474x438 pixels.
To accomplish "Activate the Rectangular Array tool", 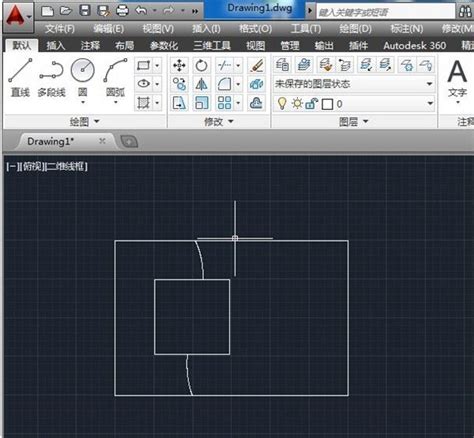I will pos(225,103).
